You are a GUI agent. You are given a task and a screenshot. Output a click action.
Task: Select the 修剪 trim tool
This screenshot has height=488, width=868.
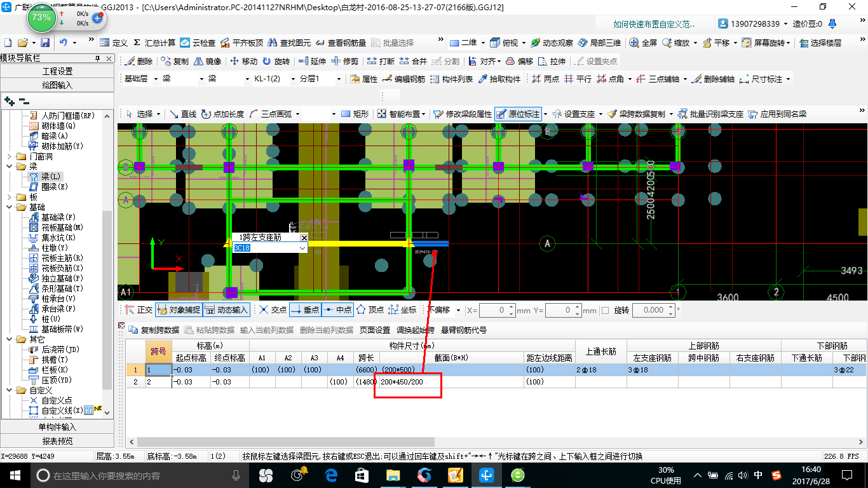pyautogui.click(x=344, y=62)
